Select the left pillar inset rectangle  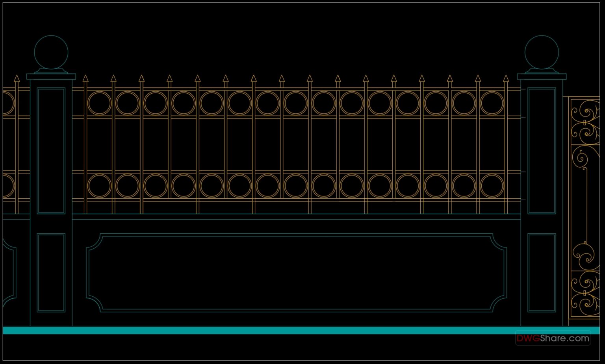pyautogui.click(x=51, y=150)
